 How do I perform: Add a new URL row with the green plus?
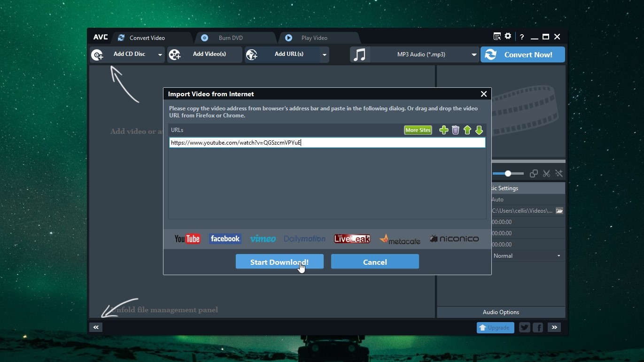[x=443, y=130]
